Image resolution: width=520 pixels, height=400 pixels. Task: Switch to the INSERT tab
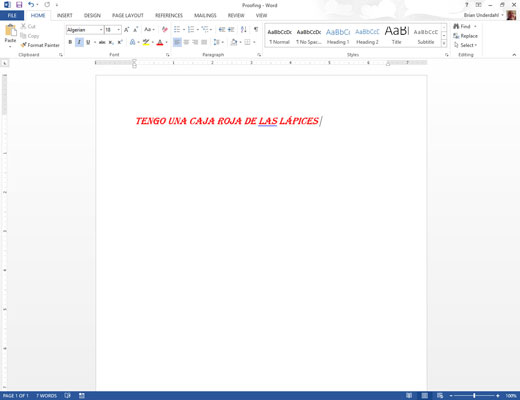point(64,15)
